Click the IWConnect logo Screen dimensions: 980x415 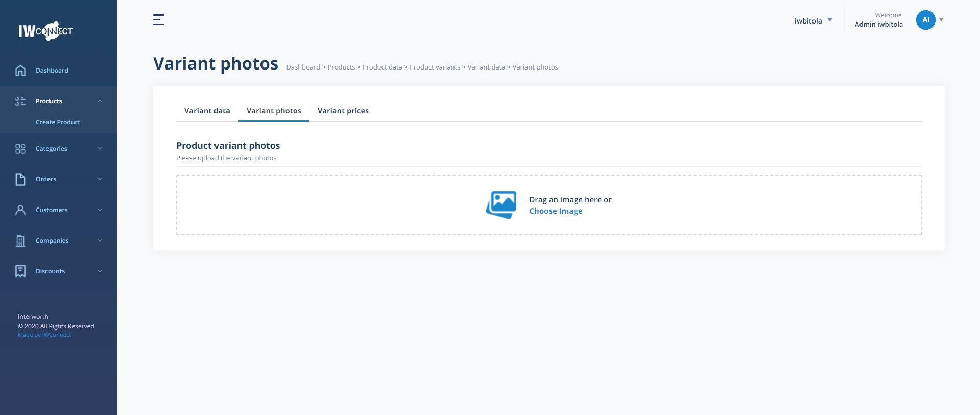pos(45,31)
